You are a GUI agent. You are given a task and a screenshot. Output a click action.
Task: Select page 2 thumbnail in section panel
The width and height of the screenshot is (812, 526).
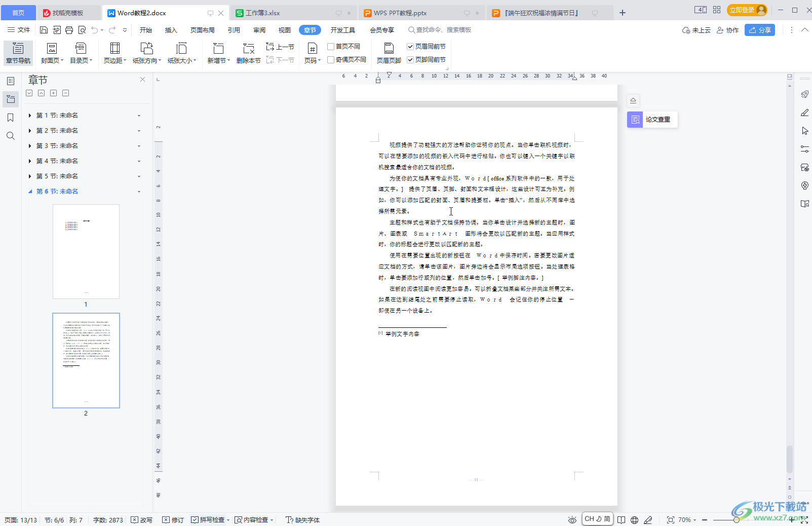pyautogui.click(x=86, y=360)
